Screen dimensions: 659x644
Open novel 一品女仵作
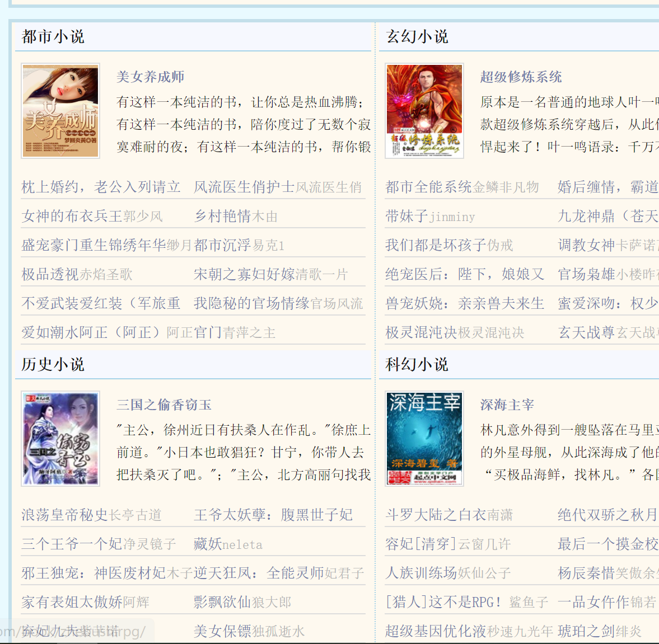593,602
